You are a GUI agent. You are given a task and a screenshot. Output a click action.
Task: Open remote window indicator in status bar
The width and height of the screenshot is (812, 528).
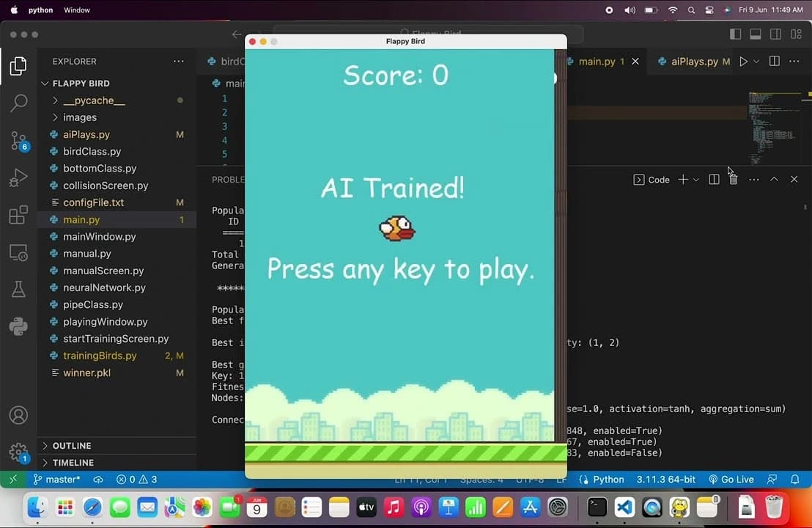click(13, 480)
